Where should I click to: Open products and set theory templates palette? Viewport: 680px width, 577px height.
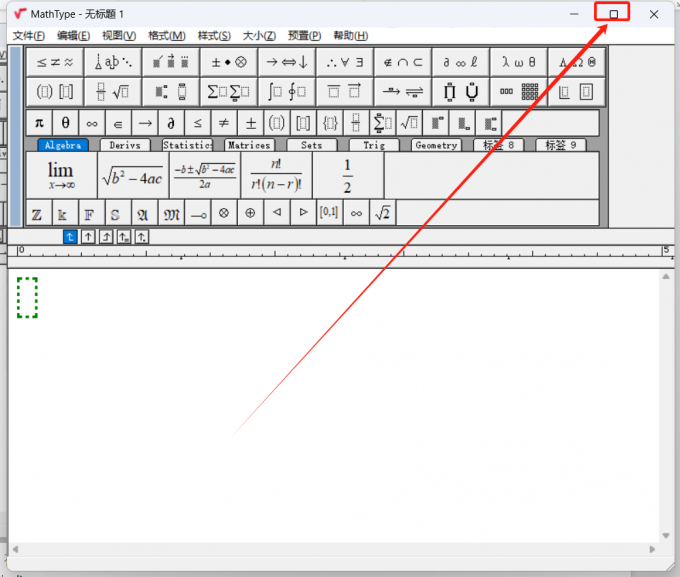pos(461,92)
